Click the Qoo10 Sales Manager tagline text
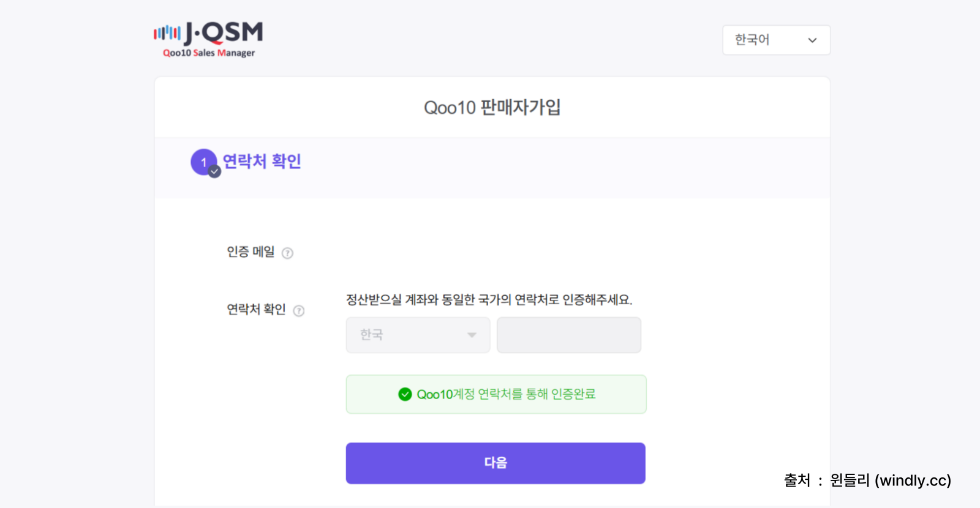The image size is (980, 508). pos(208,53)
